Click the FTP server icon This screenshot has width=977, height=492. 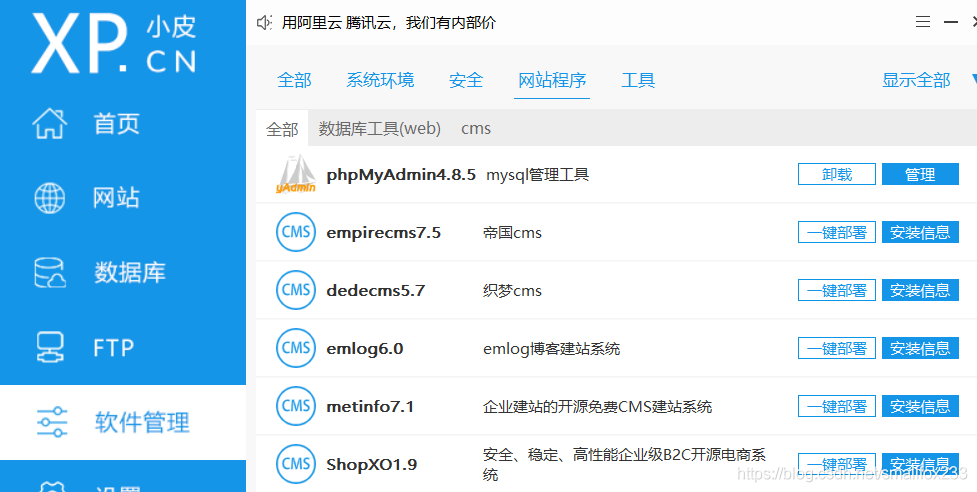click(50, 348)
